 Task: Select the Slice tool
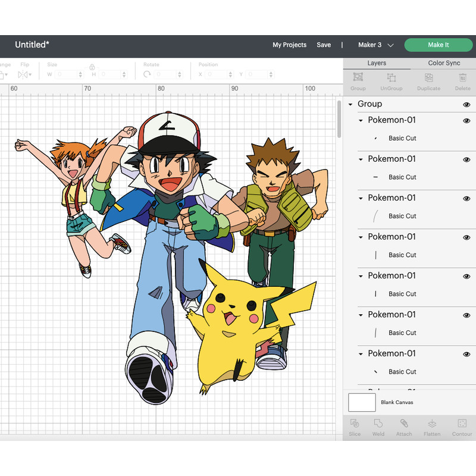pyautogui.click(x=355, y=427)
